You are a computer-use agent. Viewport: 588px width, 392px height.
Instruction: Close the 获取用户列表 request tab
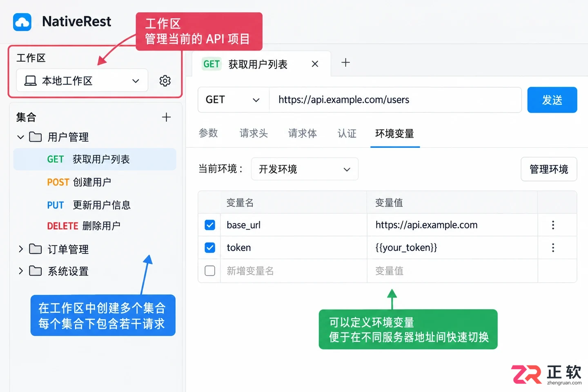315,64
